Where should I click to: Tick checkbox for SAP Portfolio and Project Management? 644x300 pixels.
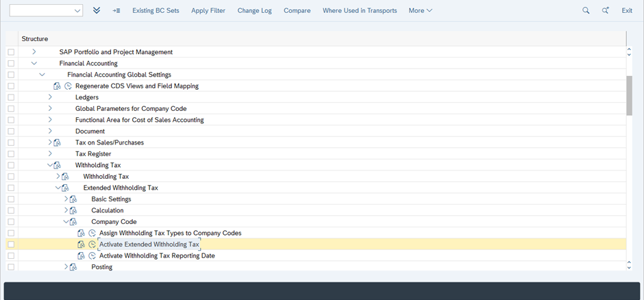(x=11, y=52)
